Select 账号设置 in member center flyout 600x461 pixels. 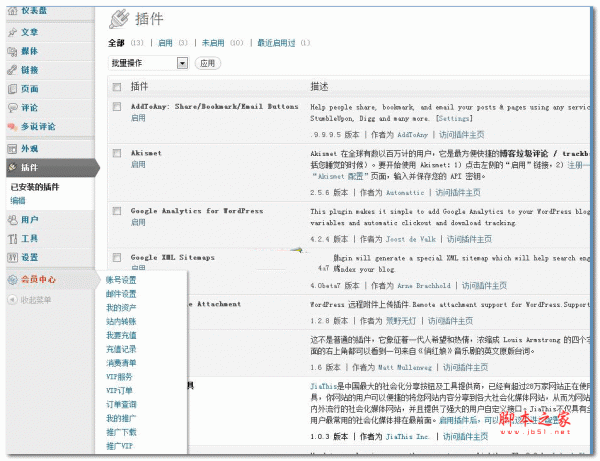pos(121,280)
